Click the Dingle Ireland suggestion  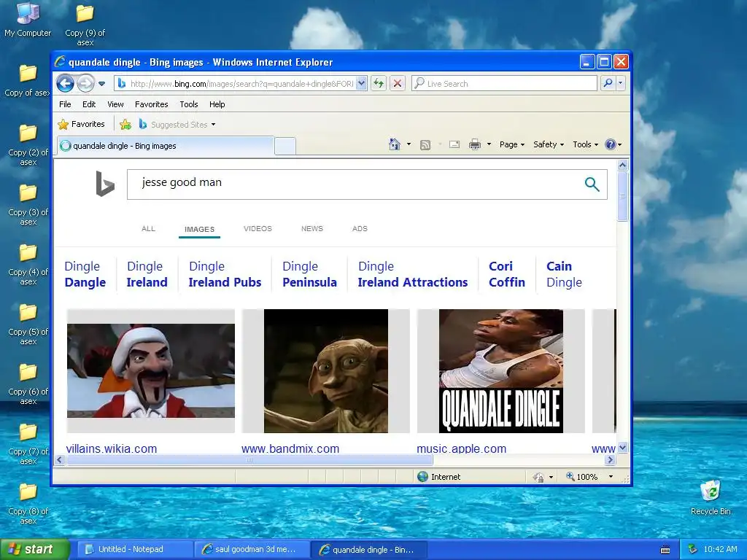pyautogui.click(x=147, y=274)
